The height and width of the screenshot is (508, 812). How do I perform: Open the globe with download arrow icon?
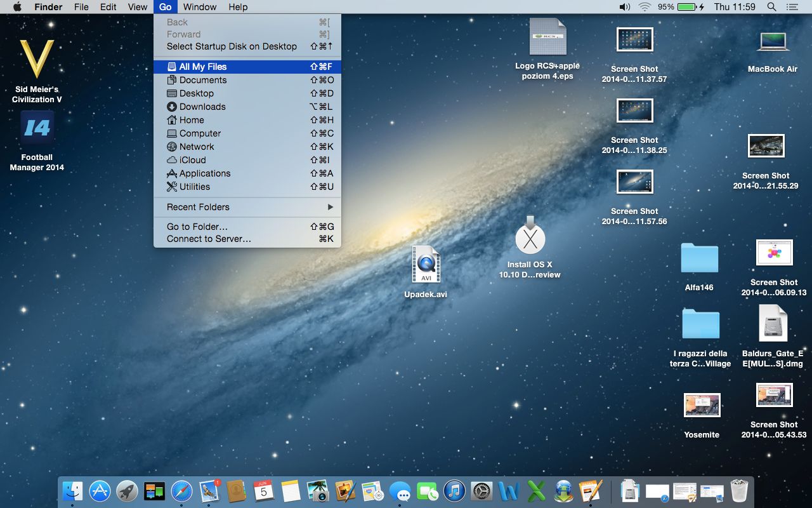coord(563,491)
